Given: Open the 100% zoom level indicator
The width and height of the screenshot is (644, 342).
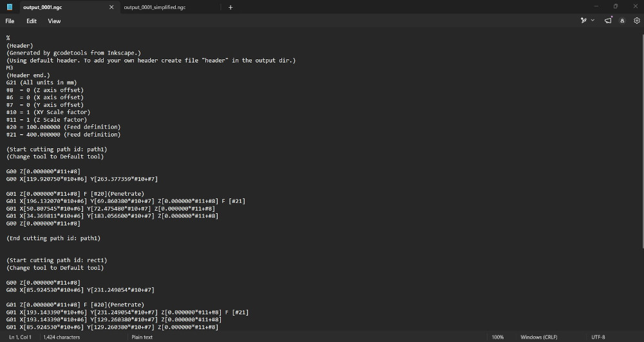Looking at the screenshot, I should pyautogui.click(x=498, y=337).
